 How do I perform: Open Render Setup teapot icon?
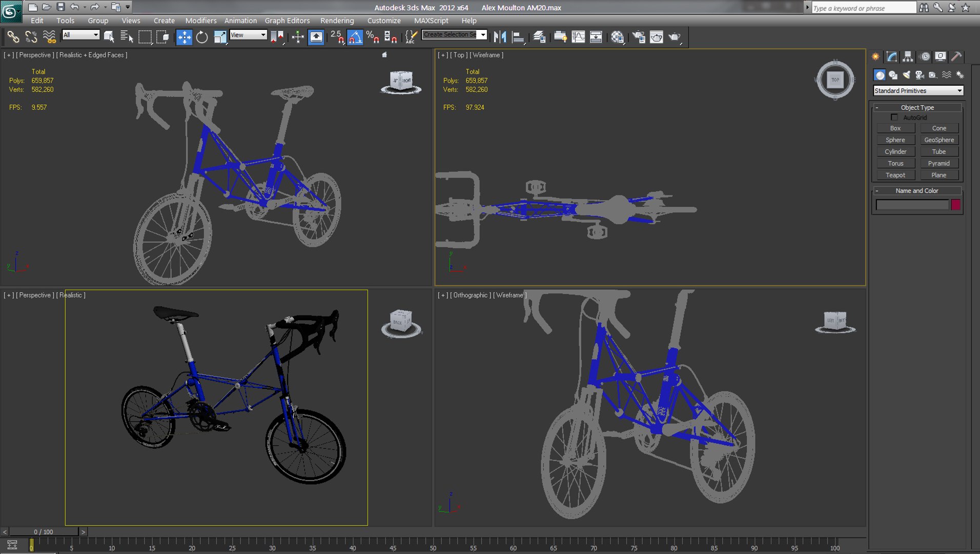[639, 37]
